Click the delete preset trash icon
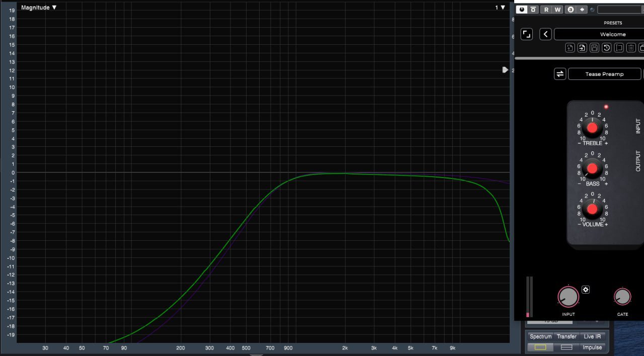 coord(631,48)
